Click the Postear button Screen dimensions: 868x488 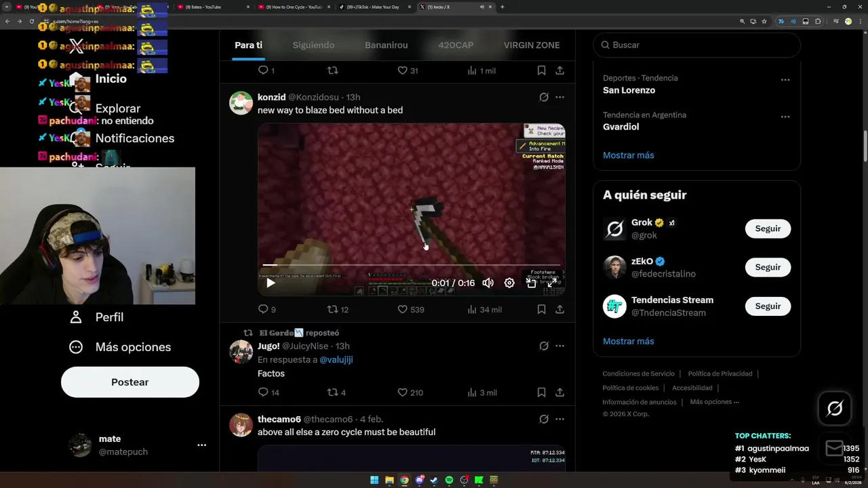click(x=130, y=382)
